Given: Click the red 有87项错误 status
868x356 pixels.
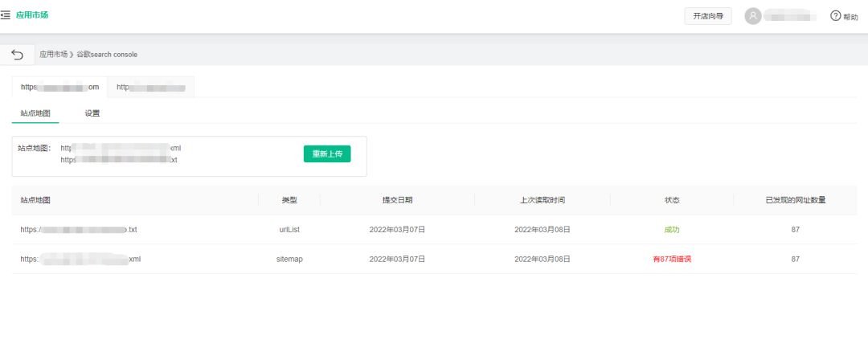Looking at the screenshot, I should pos(671,260).
